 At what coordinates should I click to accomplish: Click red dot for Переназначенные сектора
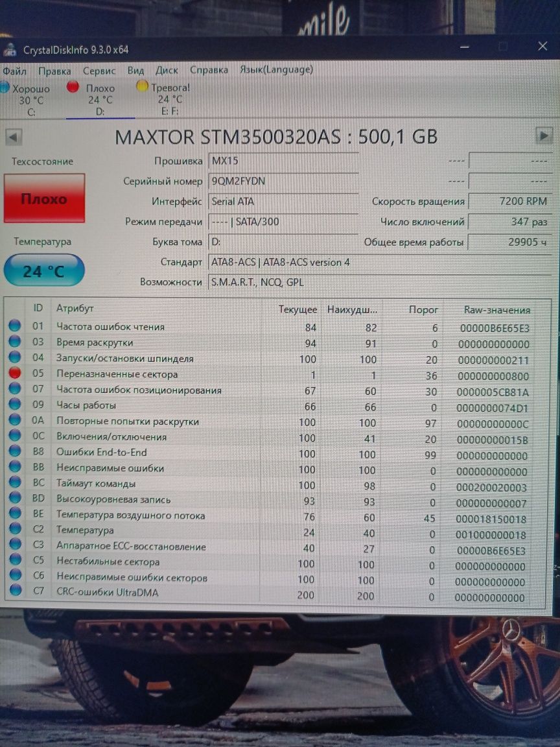coord(15,373)
